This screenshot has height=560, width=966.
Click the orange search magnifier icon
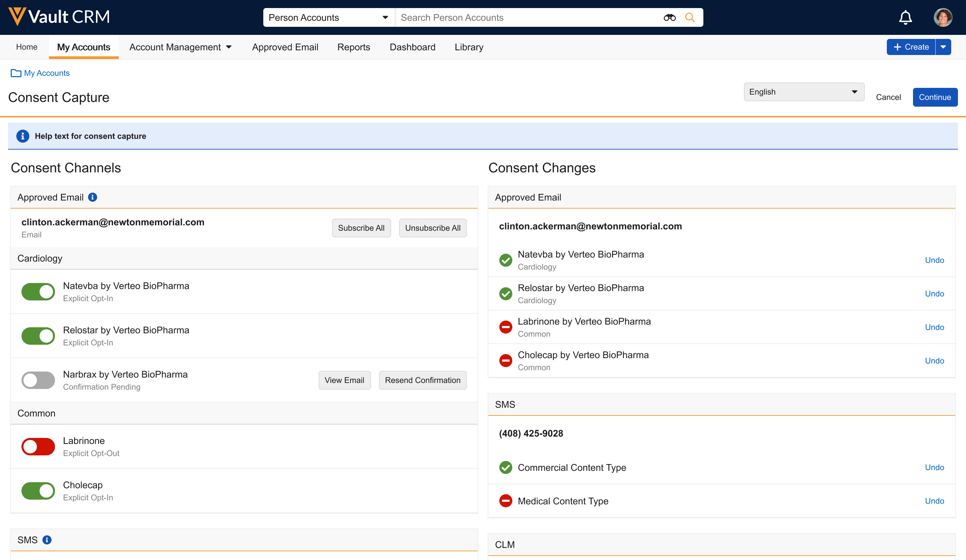click(x=690, y=18)
